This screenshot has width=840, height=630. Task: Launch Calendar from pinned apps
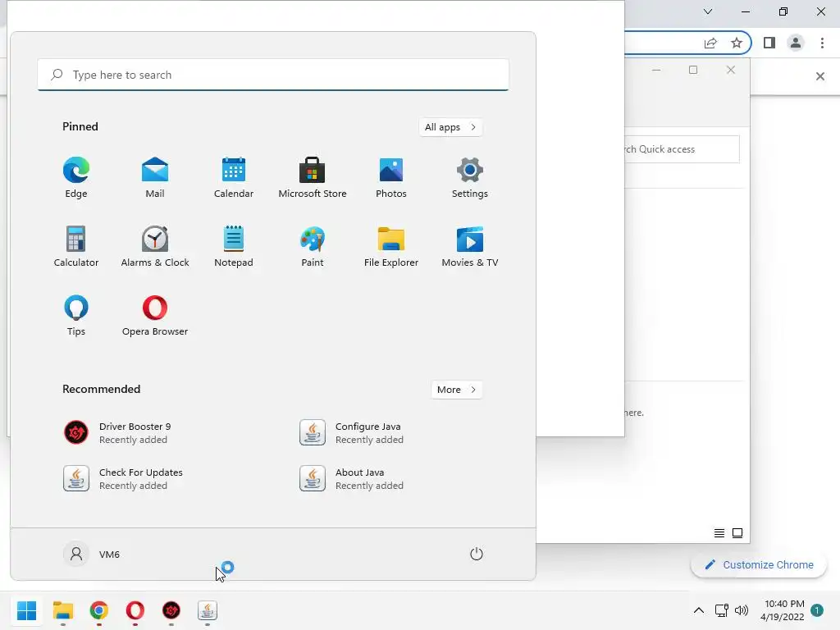[234, 178]
